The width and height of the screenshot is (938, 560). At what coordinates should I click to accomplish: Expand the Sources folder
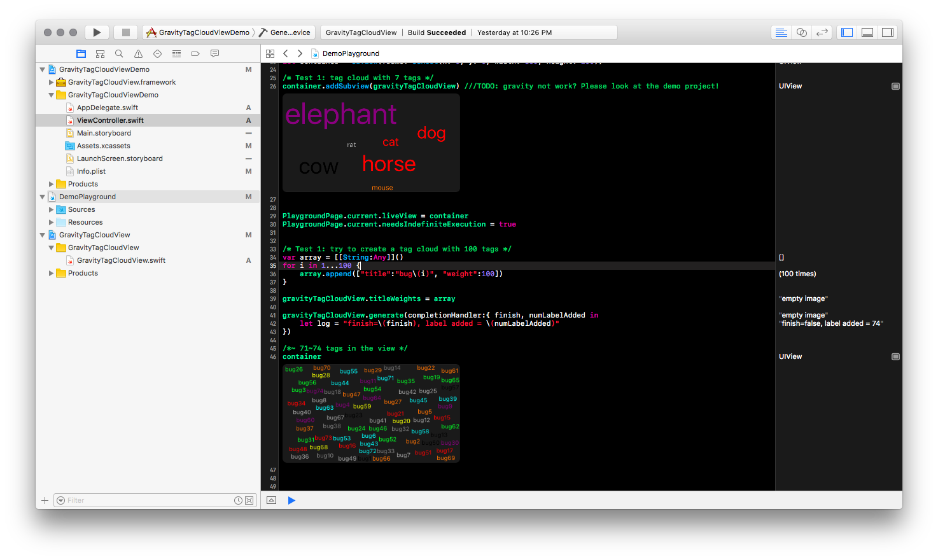click(x=52, y=209)
